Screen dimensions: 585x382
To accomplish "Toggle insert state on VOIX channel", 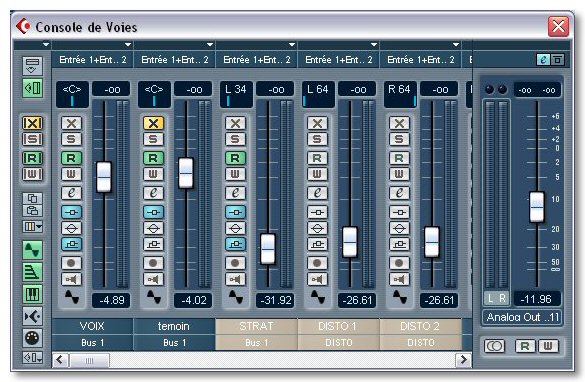I will click(71, 212).
